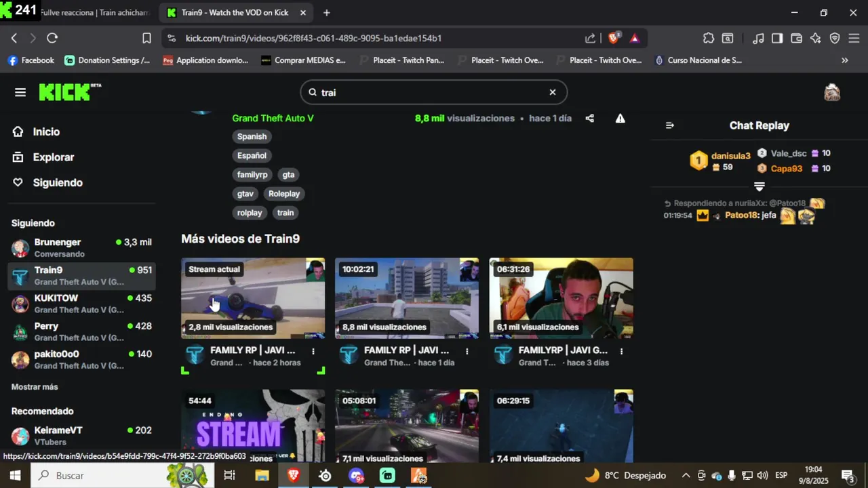Screen dimensions: 868x488
Task: Open the Brave Rewards triangle icon
Action: (x=635, y=38)
